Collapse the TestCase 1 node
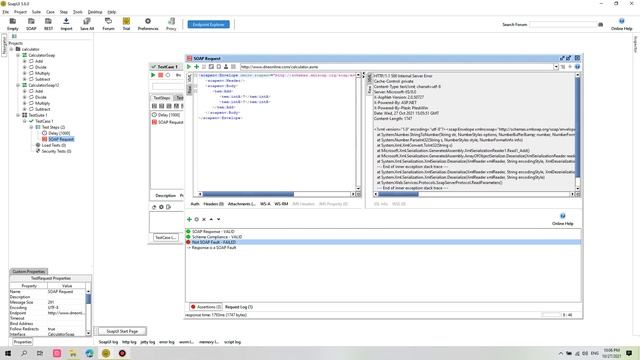640x360 pixels. click(x=24, y=121)
